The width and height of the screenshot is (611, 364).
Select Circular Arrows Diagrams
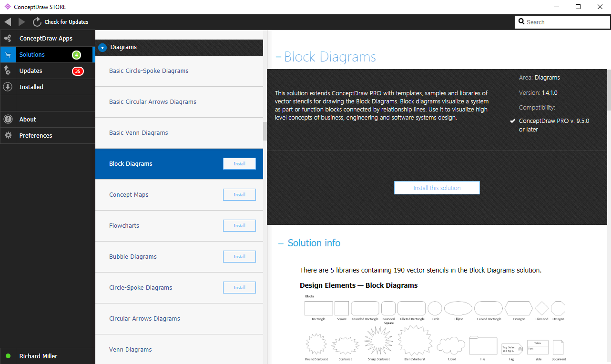tap(179, 319)
